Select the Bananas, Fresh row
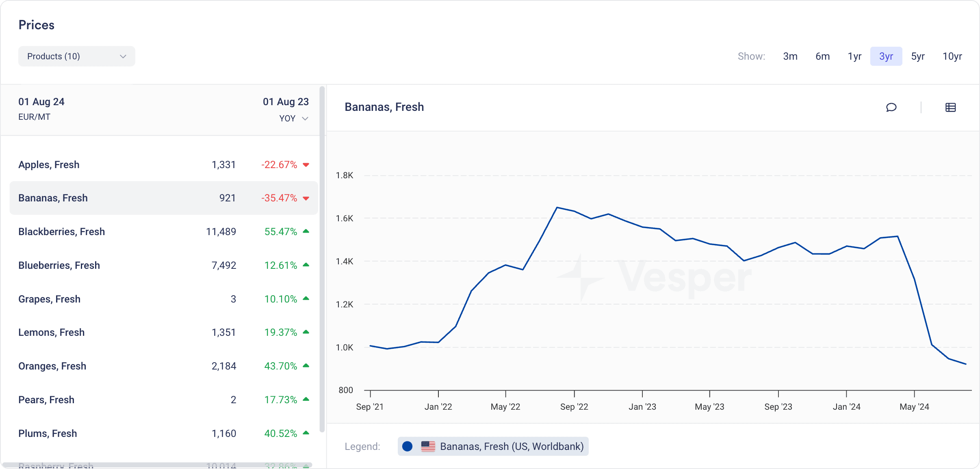980x469 pixels. 164,198
